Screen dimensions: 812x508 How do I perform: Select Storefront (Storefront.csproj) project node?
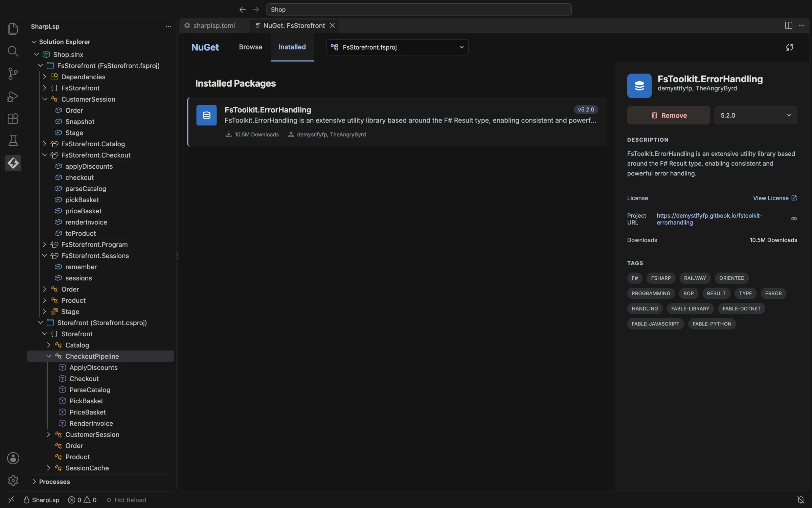click(102, 323)
